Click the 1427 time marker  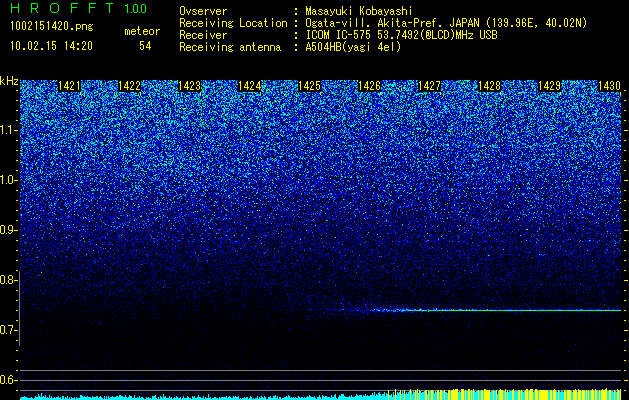coord(429,86)
